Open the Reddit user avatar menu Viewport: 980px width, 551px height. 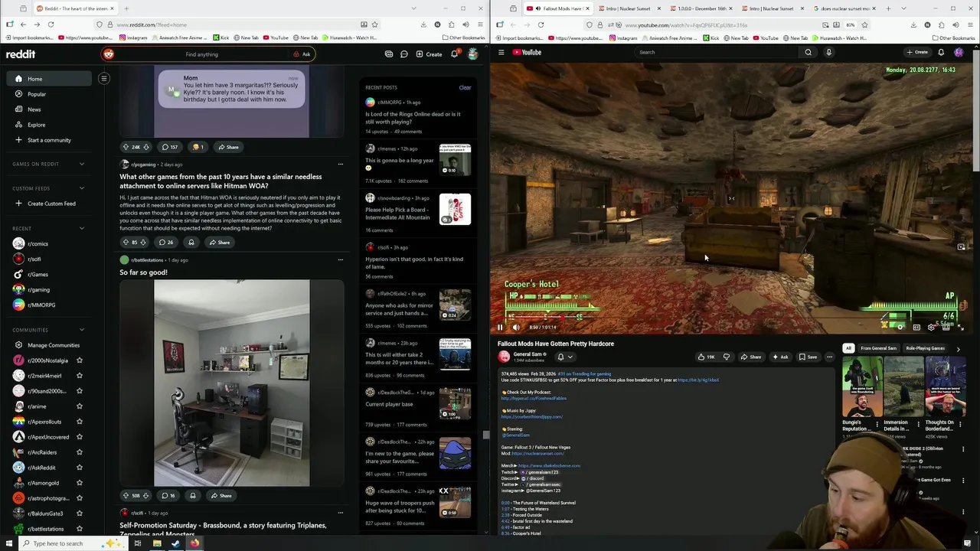(x=473, y=54)
